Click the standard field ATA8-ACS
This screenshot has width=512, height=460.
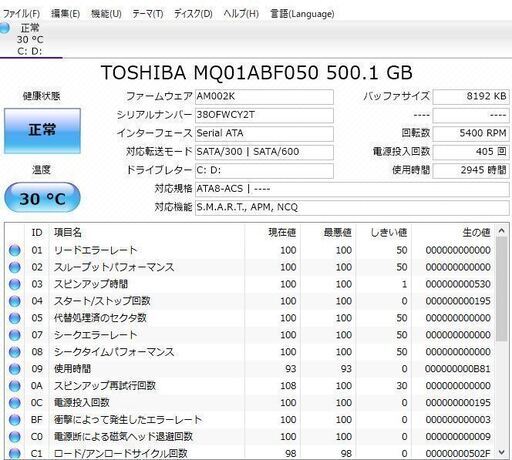pos(352,189)
